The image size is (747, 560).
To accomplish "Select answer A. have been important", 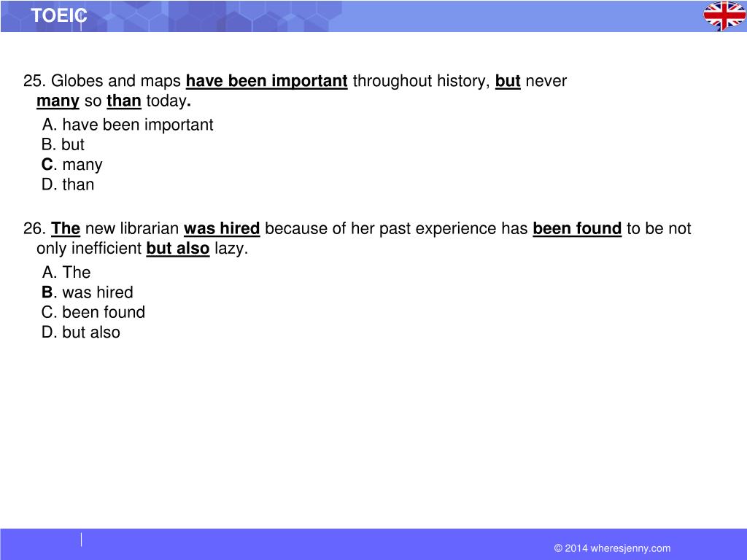I will [127, 125].
